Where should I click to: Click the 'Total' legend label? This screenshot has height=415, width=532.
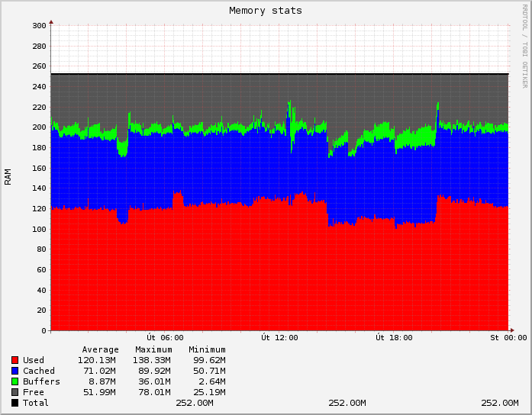pyautogui.click(x=36, y=403)
